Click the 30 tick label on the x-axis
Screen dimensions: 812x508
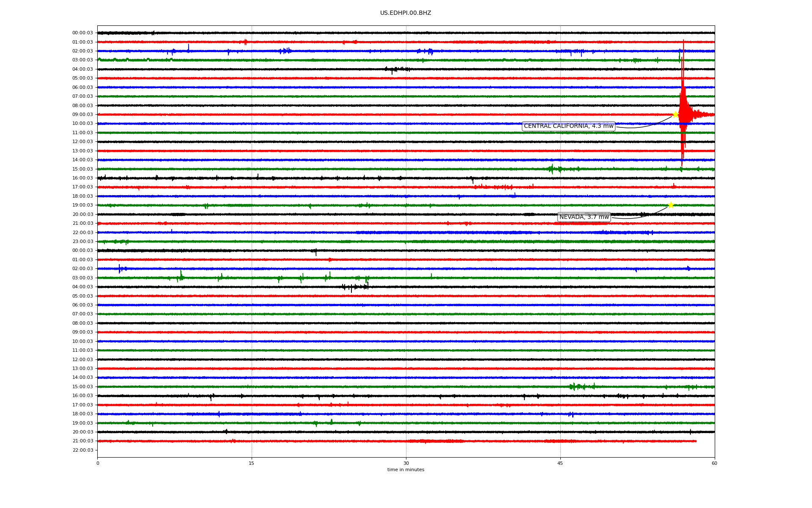(x=406, y=463)
